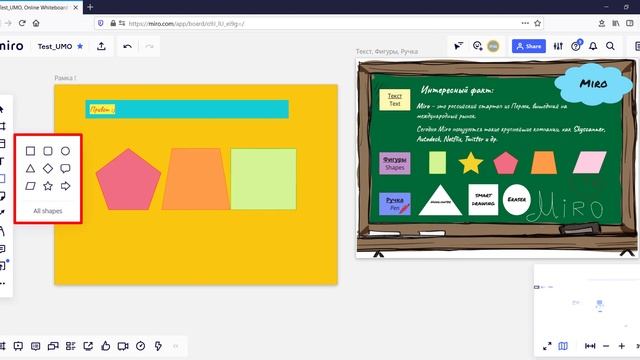Open notifications bell
Viewport: 640px width, 360px height.
pos(593,46)
